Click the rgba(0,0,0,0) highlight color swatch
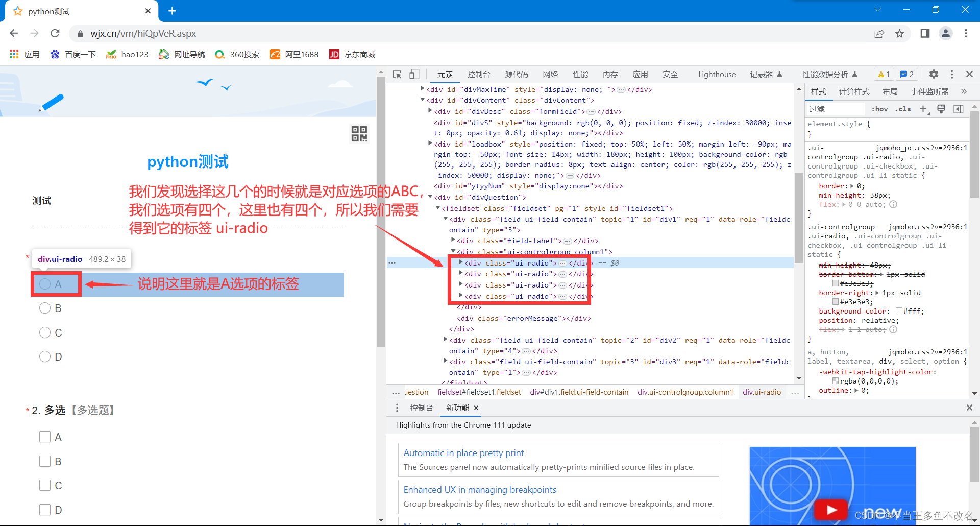 tap(836, 381)
